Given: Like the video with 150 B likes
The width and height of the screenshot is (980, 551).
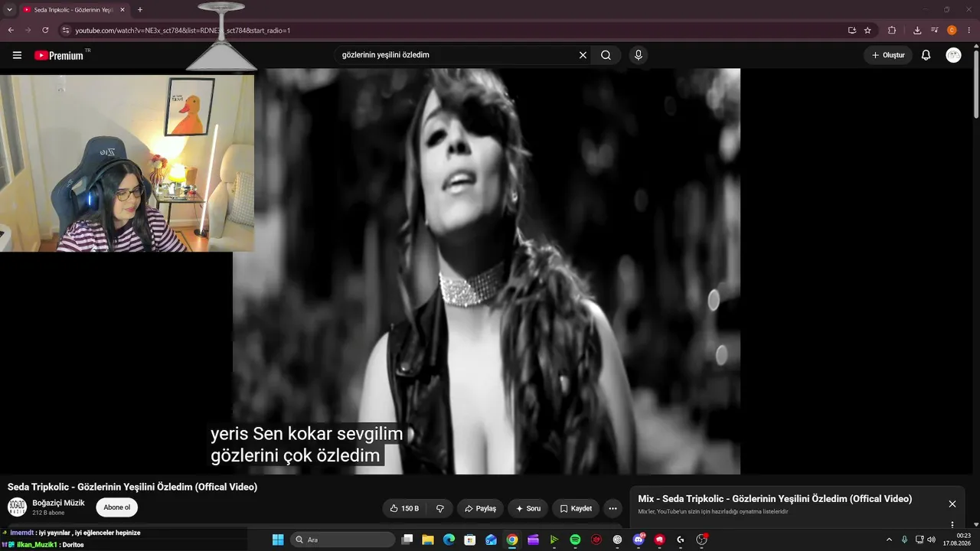Looking at the screenshot, I should 404,508.
